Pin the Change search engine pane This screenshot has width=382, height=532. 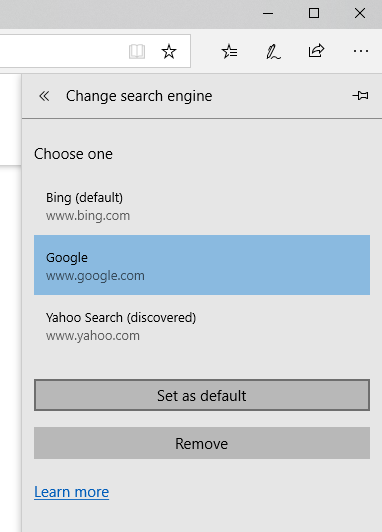pos(360,96)
